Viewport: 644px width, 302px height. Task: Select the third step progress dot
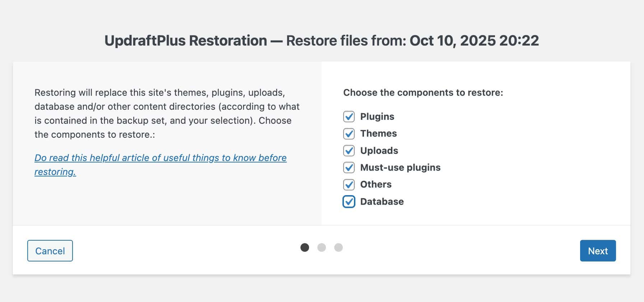[339, 247]
